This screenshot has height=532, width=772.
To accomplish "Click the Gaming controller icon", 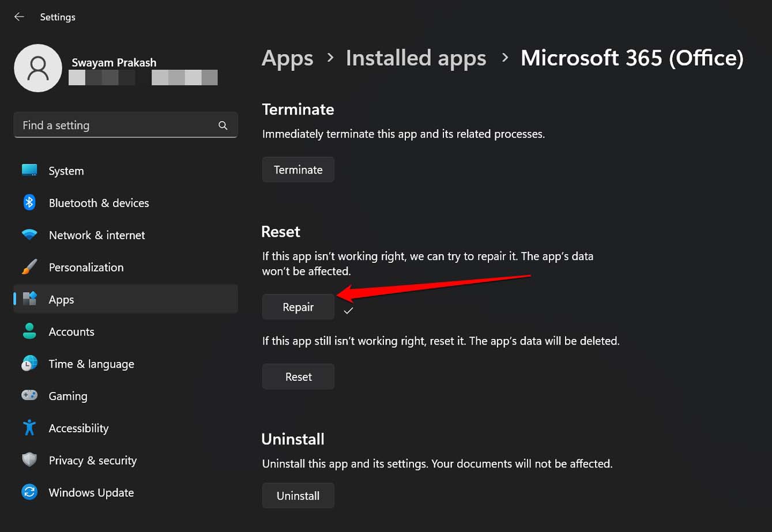I will click(x=29, y=396).
